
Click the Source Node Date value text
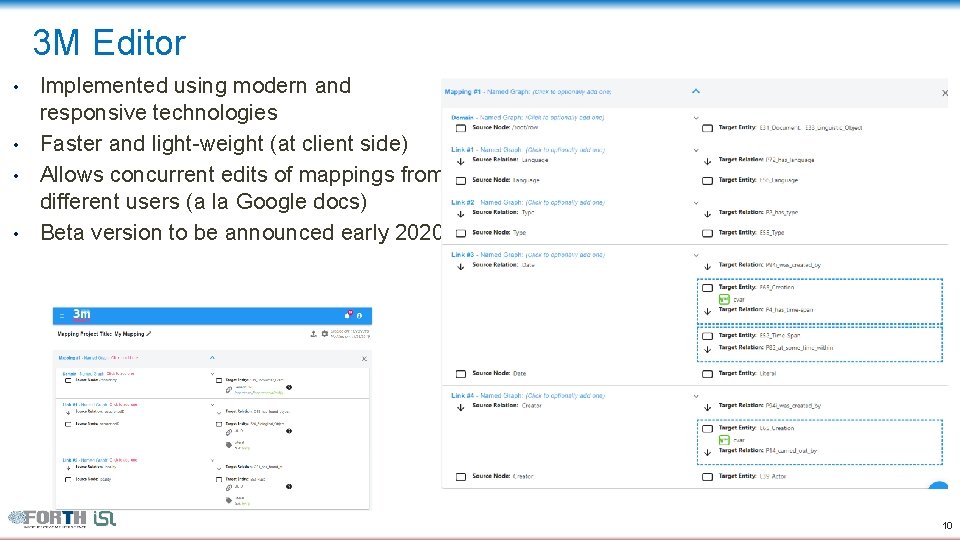coord(519,373)
